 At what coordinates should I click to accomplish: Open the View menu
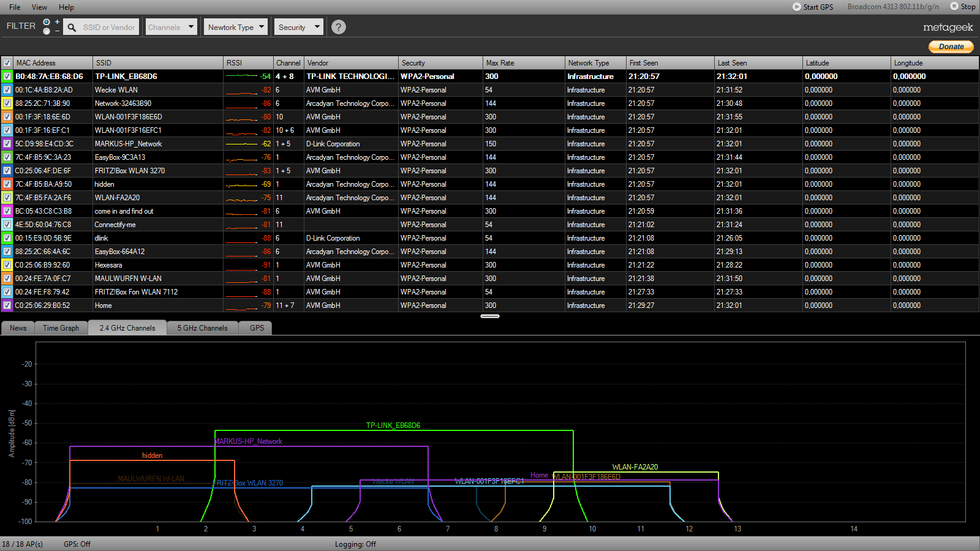[x=39, y=7]
